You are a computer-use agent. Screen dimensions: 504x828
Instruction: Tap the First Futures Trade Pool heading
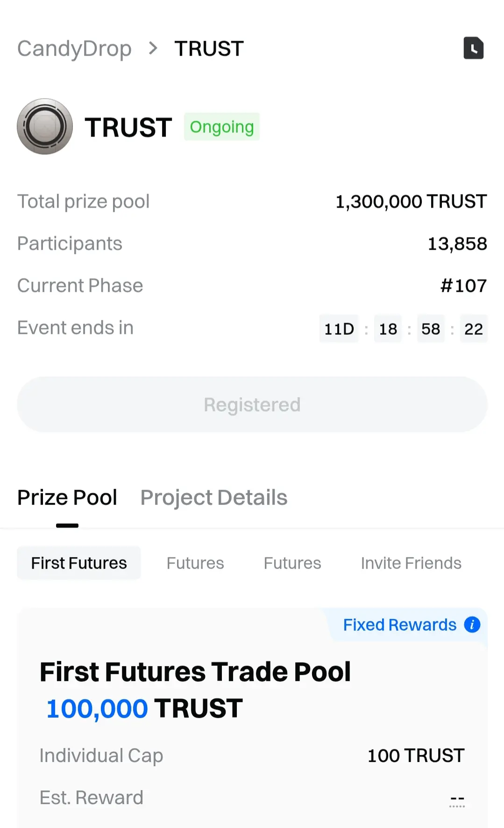point(195,672)
